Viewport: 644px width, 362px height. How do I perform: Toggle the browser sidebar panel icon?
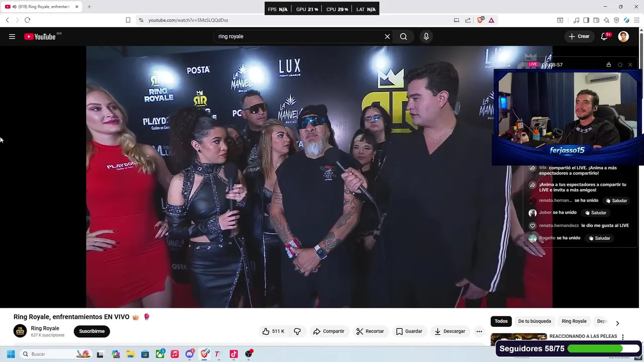pos(586,20)
